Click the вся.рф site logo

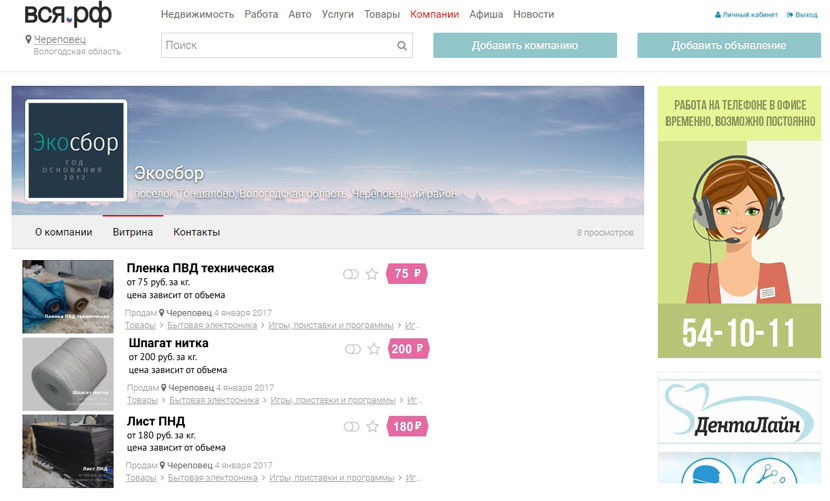[x=68, y=14]
